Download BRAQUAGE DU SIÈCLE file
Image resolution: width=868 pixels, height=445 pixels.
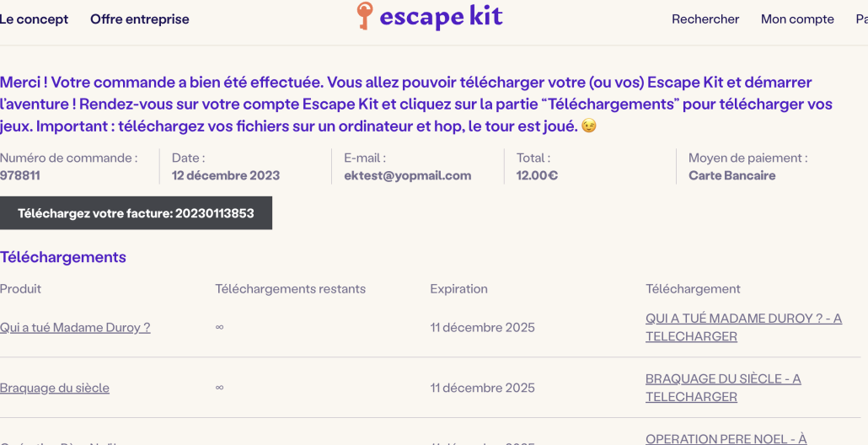[x=723, y=388]
